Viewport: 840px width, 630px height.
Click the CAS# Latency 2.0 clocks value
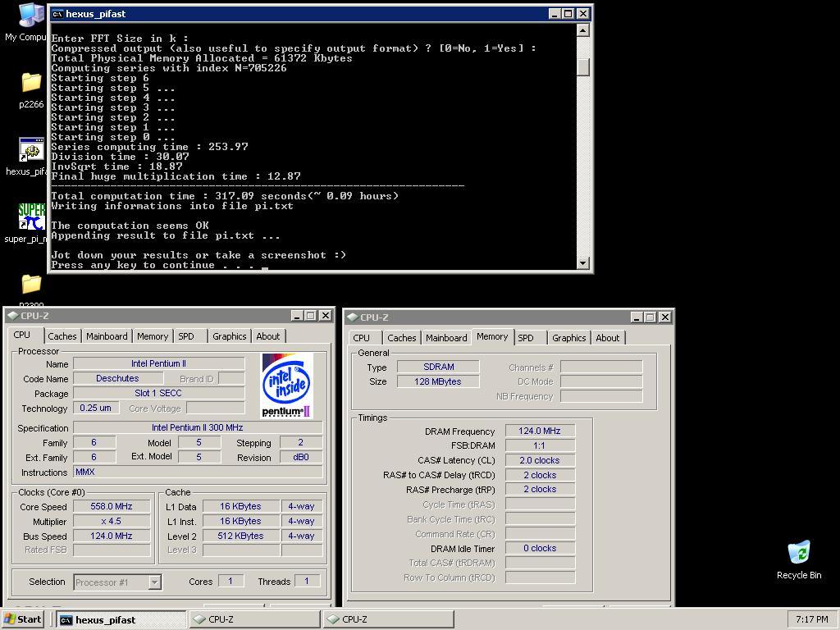(540, 460)
